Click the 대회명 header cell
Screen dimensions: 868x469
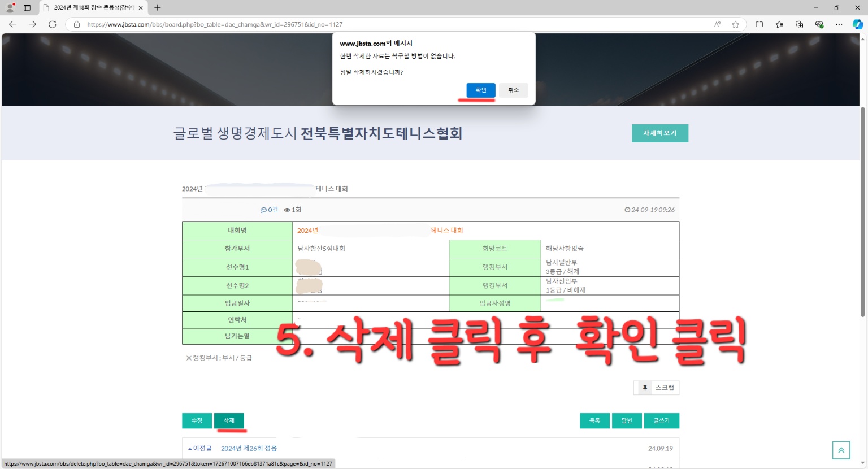(x=237, y=231)
